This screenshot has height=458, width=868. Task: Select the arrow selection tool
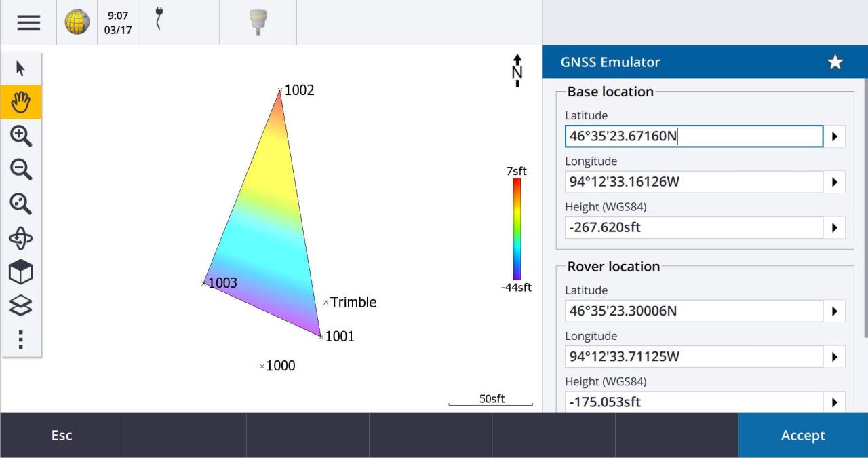coord(20,68)
